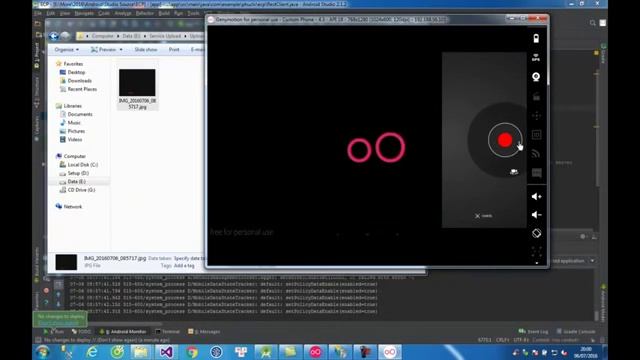Image resolution: width=640 pixels, height=360 pixels.
Task: Open Preview dropdown arrow in Explorer
Action: [x=121, y=50]
